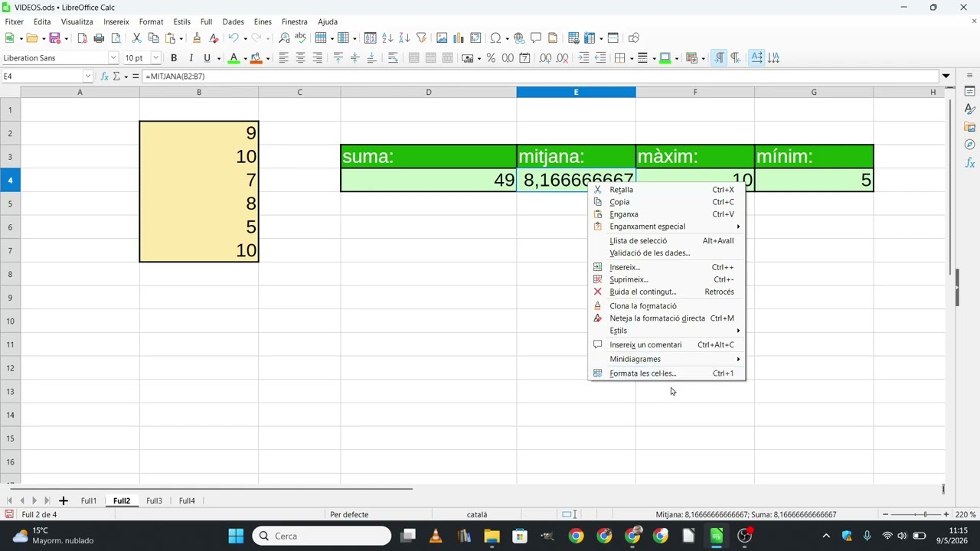
Task: Click the Save document icon
Action: (54, 37)
